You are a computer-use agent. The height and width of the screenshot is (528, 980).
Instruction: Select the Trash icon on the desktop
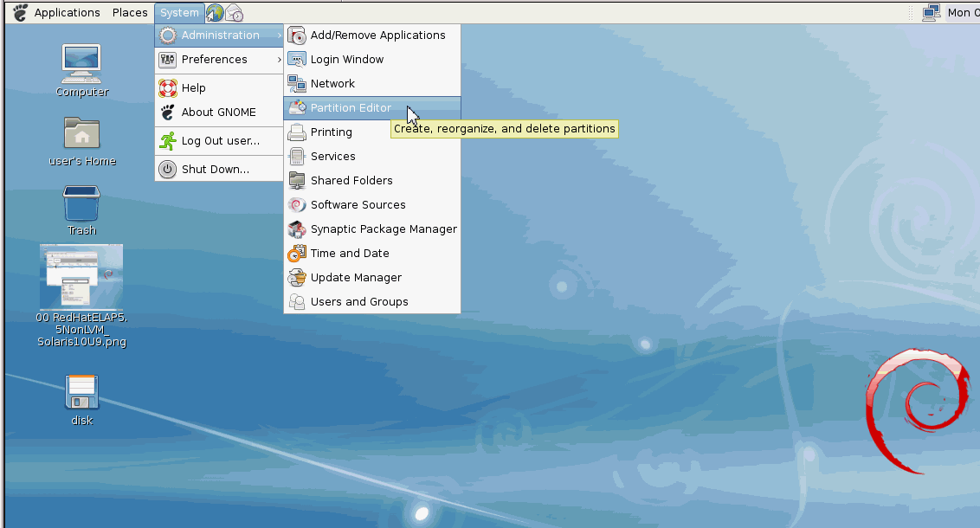point(82,203)
